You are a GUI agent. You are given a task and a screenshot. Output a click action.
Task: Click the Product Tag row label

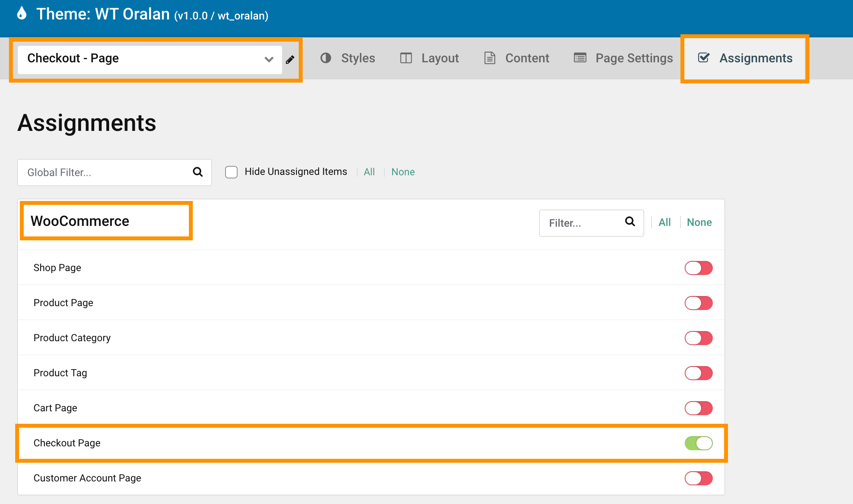(x=60, y=373)
